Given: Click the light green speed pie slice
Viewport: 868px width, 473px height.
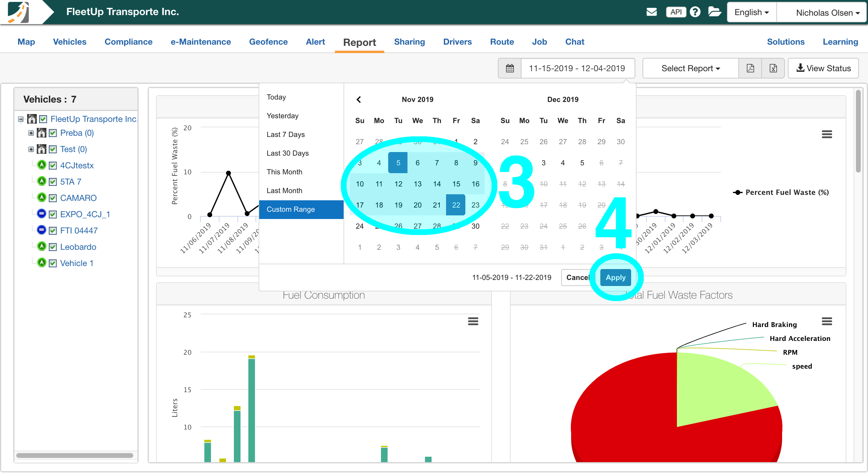Looking at the screenshot, I should click(x=714, y=388).
